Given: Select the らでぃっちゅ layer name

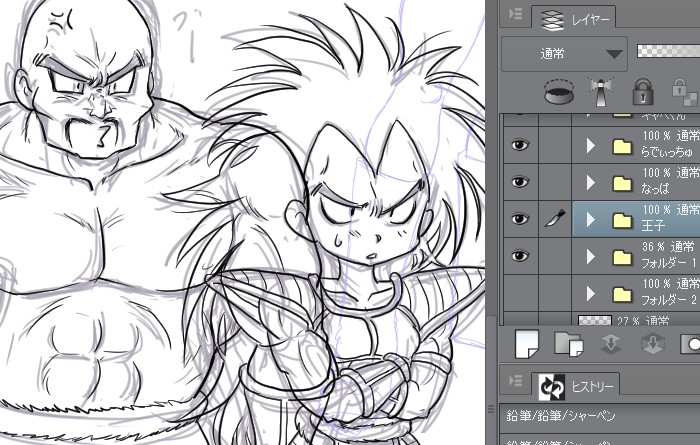Looking at the screenshot, I should [667, 152].
